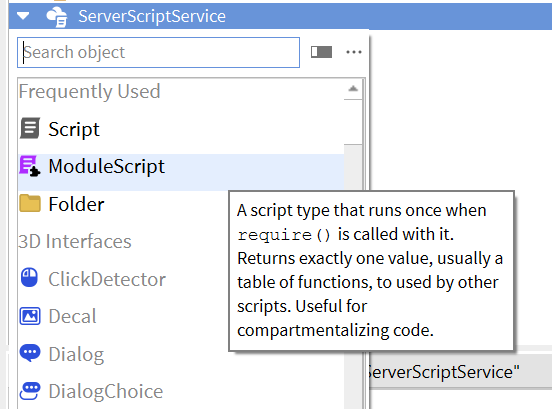Open the three-dots options menu
552x409 pixels.
[x=354, y=52]
